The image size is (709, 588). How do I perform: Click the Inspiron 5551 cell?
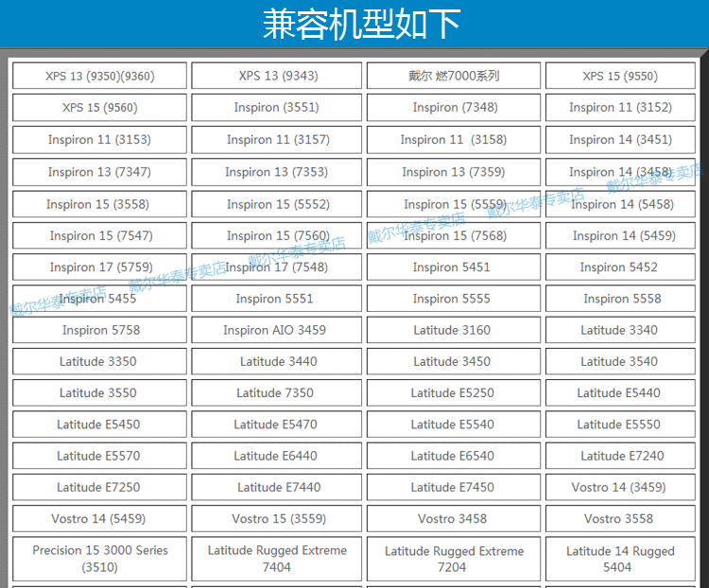coord(277,298)
